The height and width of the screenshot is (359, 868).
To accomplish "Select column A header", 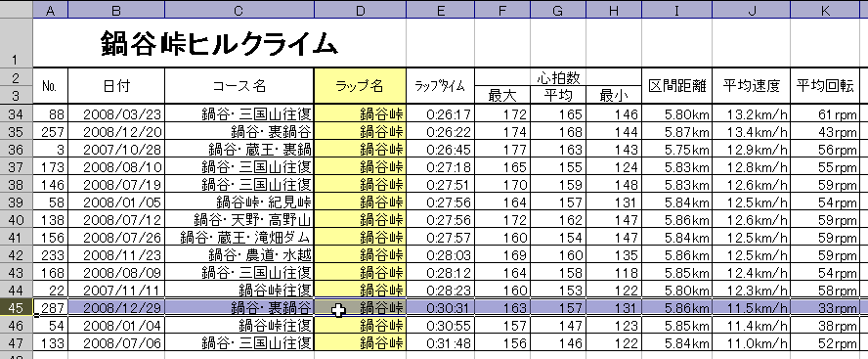I will tap(51, 11).
